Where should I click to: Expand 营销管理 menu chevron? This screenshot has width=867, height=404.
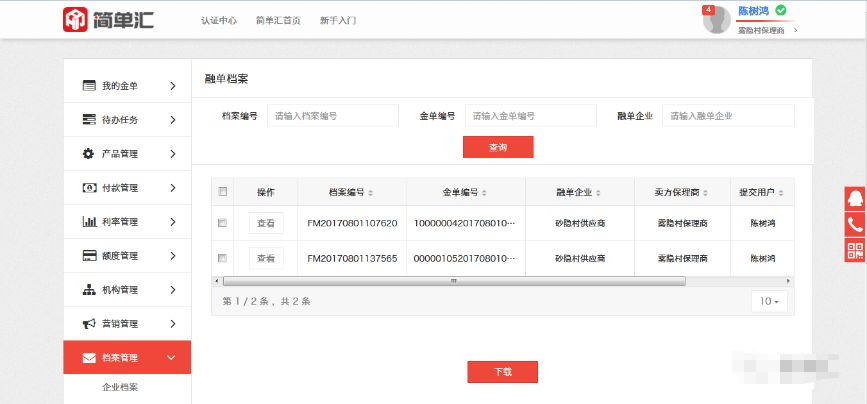point(173,324)
